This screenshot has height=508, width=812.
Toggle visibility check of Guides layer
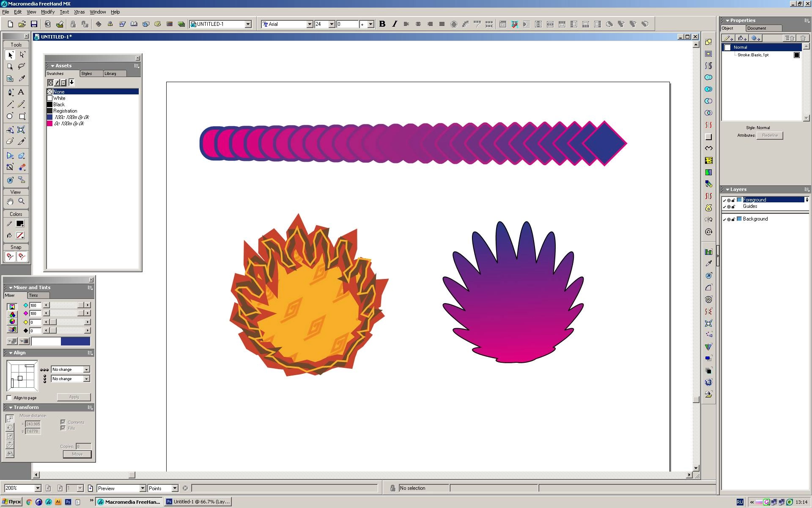click(x=724, y=207)
